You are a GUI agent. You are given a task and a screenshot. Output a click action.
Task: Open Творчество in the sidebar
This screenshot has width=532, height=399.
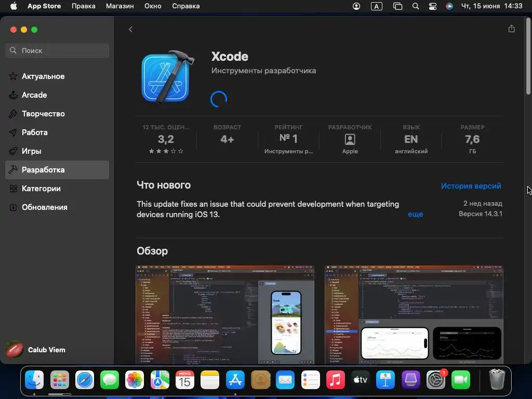coord(57,114)
